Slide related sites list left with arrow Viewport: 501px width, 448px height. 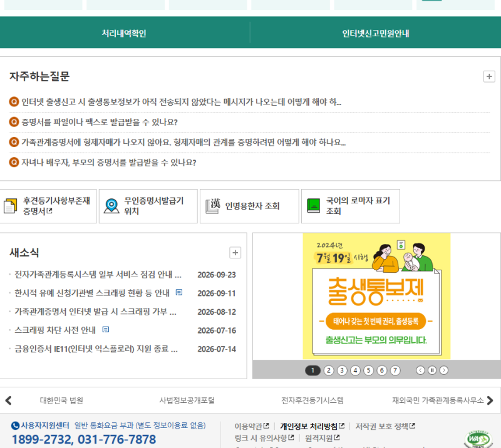coord(9,400)
